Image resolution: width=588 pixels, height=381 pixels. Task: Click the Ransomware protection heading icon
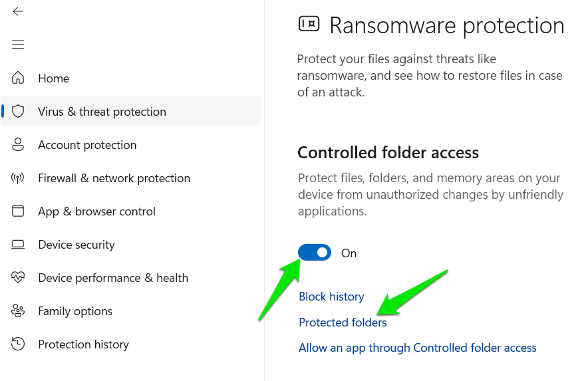click(x=309, y=25)
